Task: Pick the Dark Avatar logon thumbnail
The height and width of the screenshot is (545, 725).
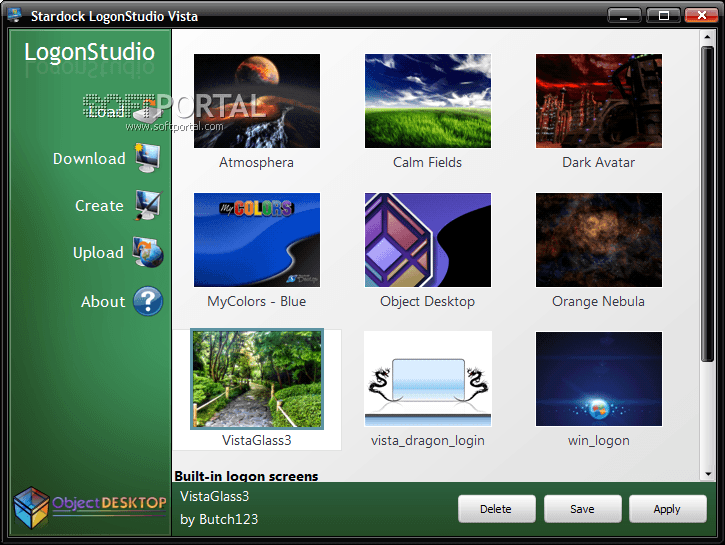Action: pos(599,101)
